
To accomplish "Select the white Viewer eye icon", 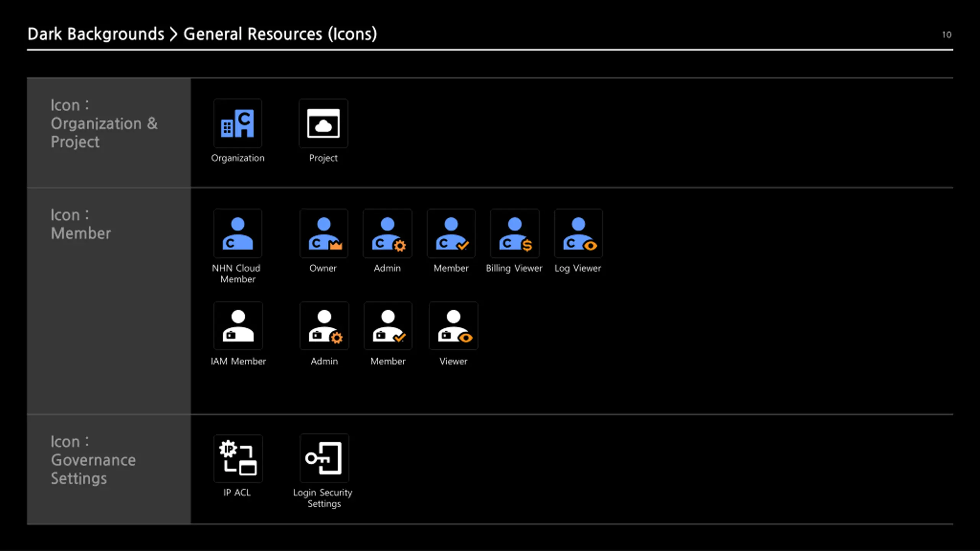I will (x=454, y=326).
